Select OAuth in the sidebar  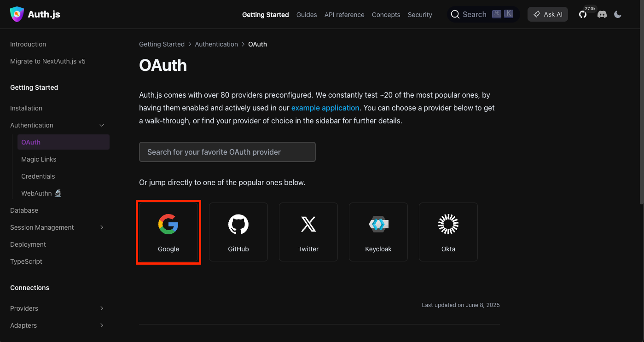coord(64,142)
